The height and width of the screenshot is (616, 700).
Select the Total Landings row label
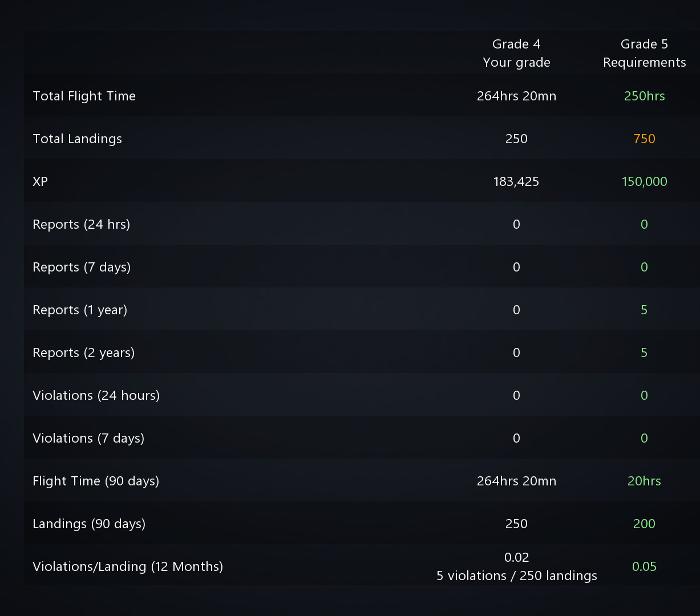pyautogui.click(x=77, y=139)
